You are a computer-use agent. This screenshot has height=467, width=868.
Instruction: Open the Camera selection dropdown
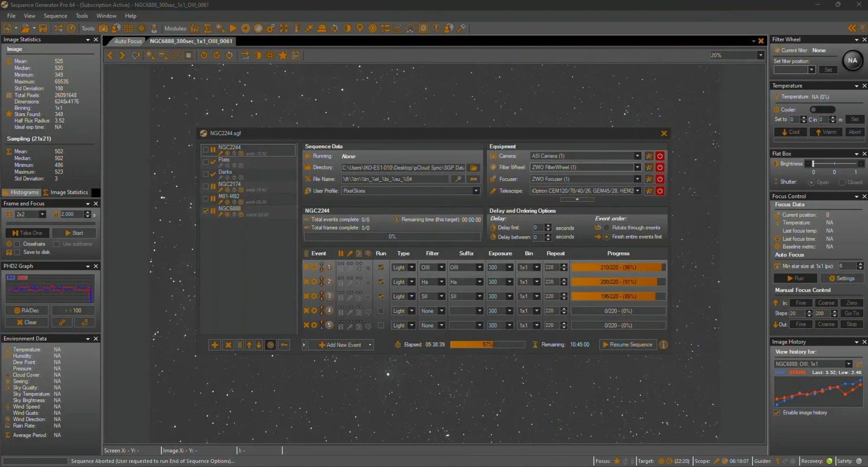point(637,155)
